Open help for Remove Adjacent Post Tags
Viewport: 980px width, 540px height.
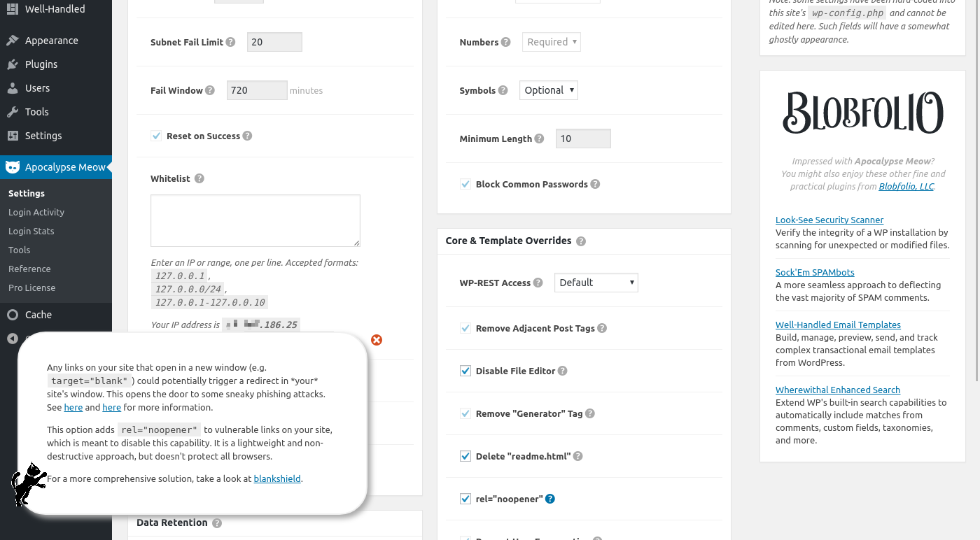pos(602,328)
